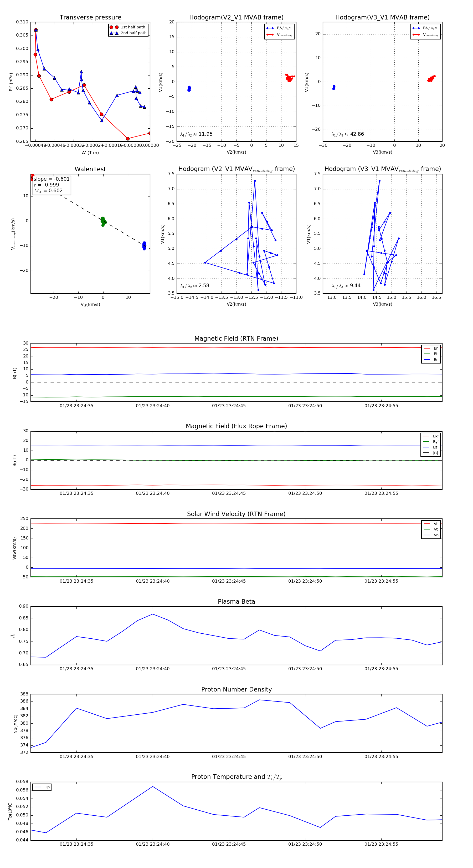This screenshot has height=868, width=473.
Task: Select '1st half path' legend entry
Action: 128,27
